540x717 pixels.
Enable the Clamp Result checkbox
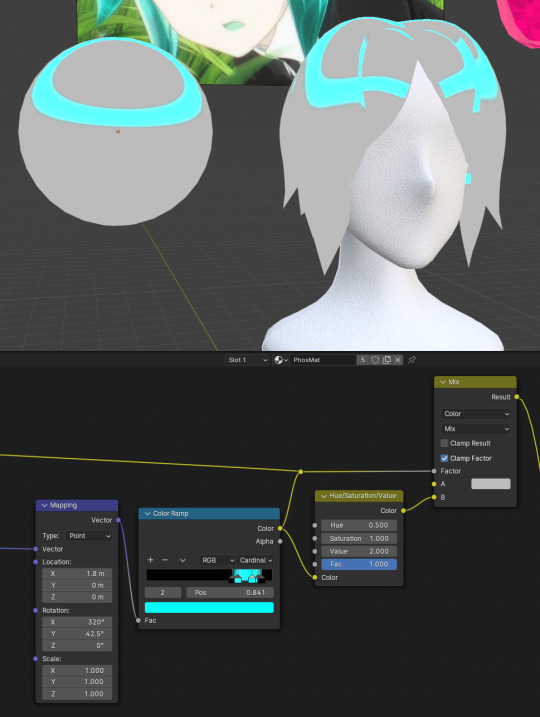(444, 443)
